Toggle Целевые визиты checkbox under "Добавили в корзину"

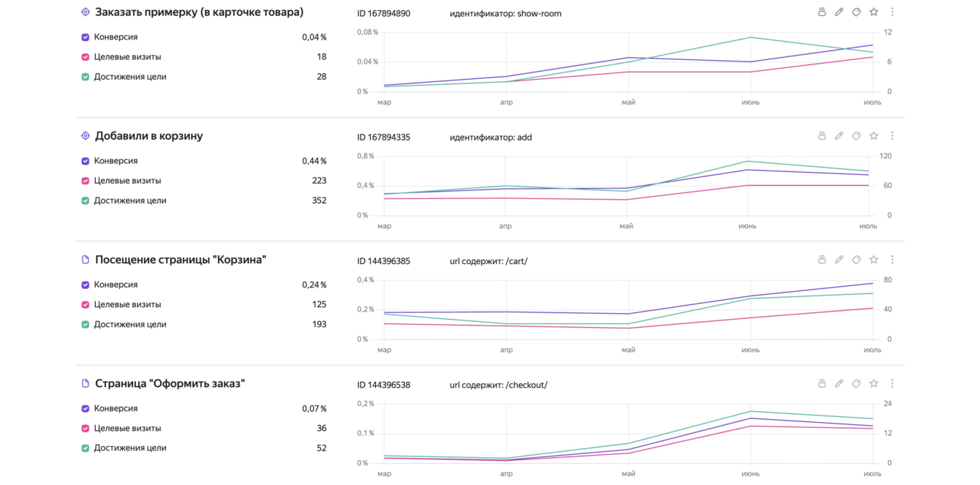pyautogui.click(x=86, y=181)
